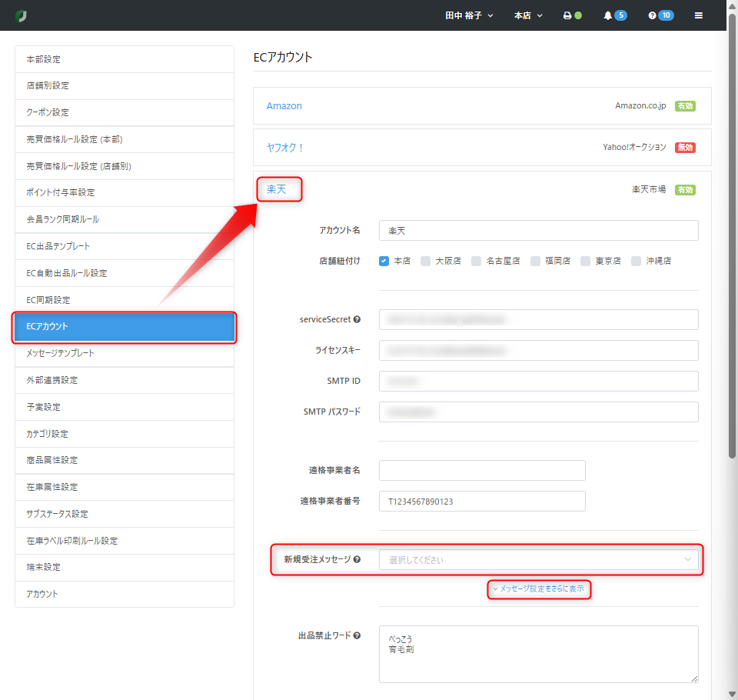Open 会員ランク同期ルール in the sidebar
Viewport: 738px width, 700px height.
click(125, 219)
